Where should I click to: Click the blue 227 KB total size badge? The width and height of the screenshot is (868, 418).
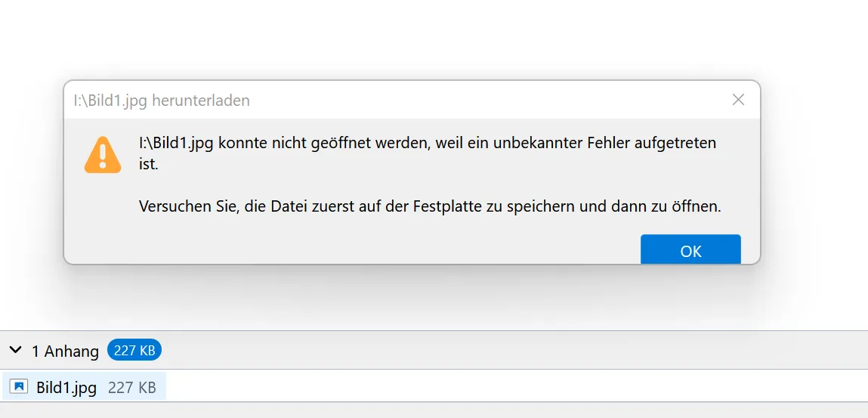pos(134,350)
